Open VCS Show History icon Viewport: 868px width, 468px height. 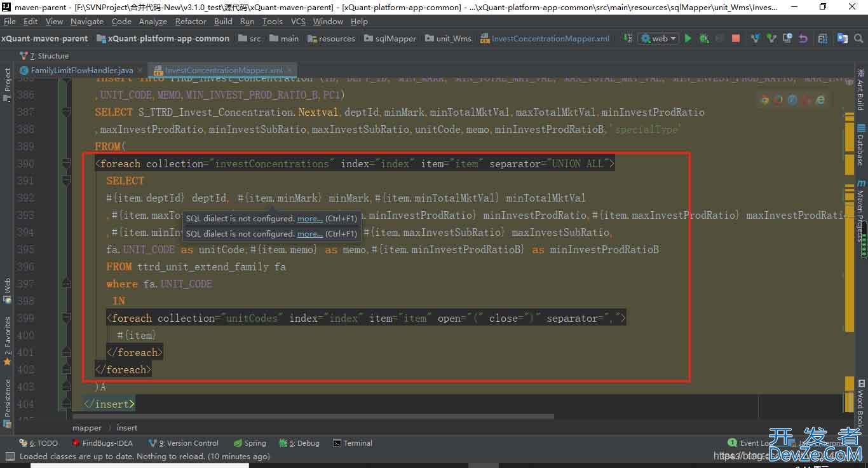click(x=787, y=38)
